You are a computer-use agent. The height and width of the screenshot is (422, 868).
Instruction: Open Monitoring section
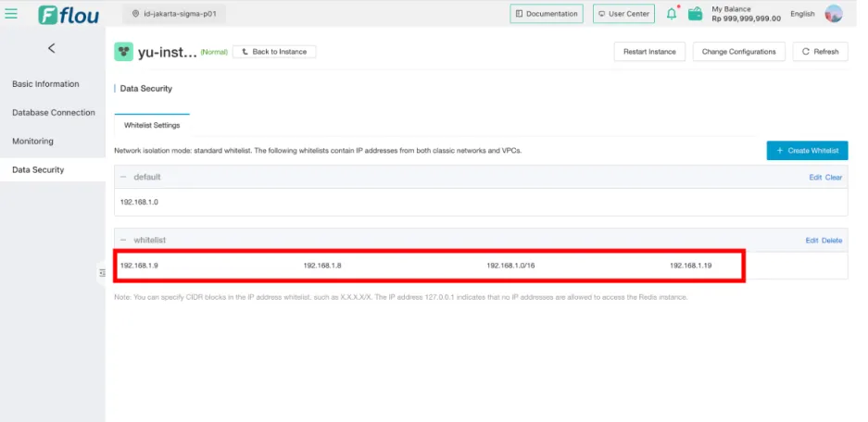[x=33, y=141]
